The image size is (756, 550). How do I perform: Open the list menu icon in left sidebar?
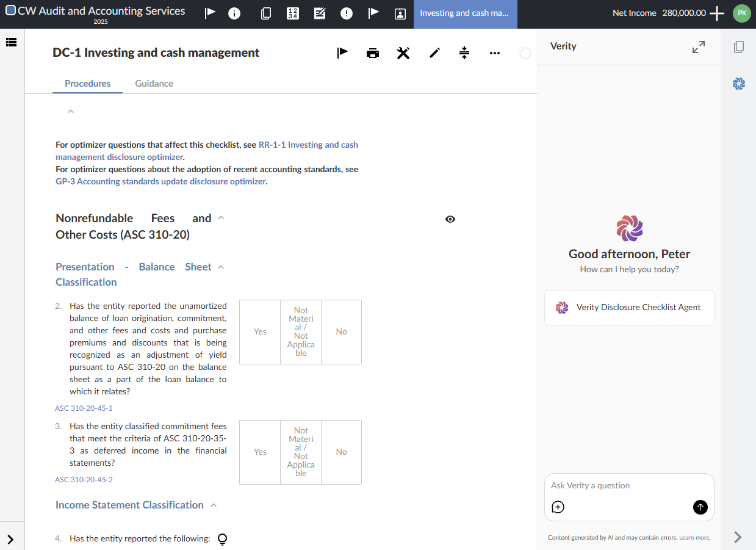click(x=11, y=42)
